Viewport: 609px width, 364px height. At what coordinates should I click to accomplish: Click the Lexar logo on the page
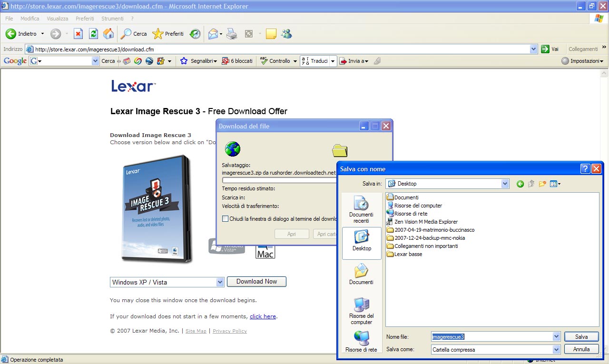[x=133, y=86]
